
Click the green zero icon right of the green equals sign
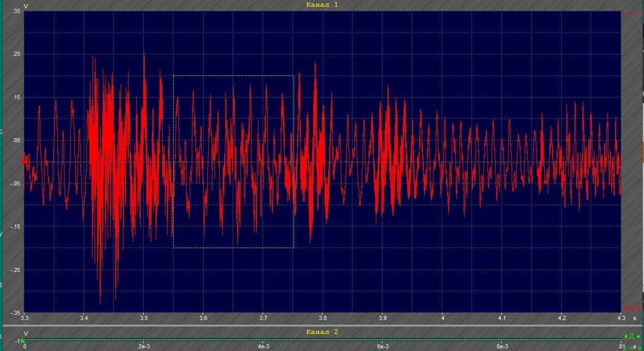click(640, 348)
